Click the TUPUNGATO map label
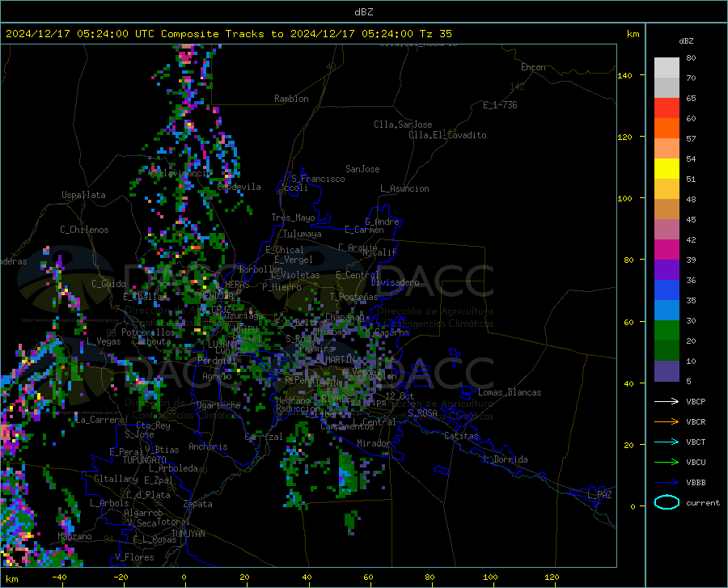The image size is (728, 588). 145,460
